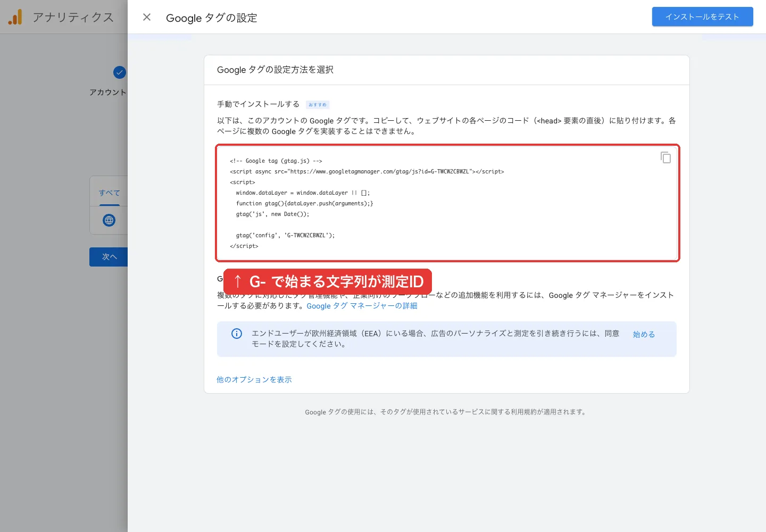Click the Google タグの設定方法を選択 heading
The width and height of the screenshot is (766, 532).
pyautogui.click(x=275, y=70)
